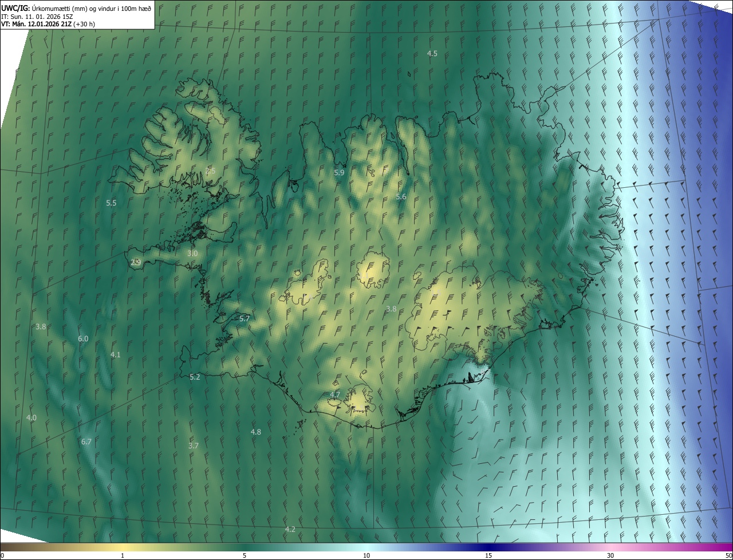The image size is (733, 560).
Task: Click the title 'UWC/IG: Úrkomumætti (mm) og vindur í 100m hæð'
Action: pyautogui.click(x=76, y=7)
